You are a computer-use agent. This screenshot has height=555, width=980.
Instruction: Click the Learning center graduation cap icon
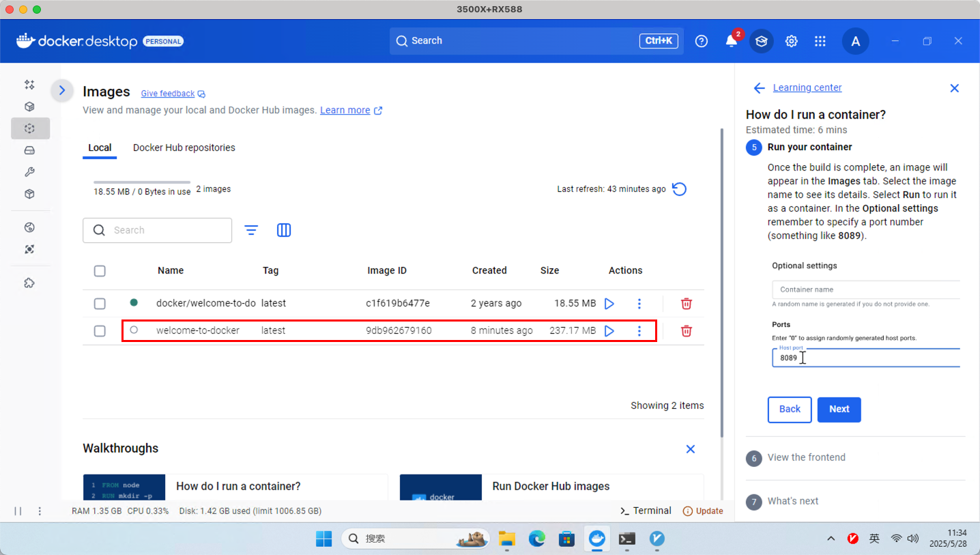click(x=762, y=41)
